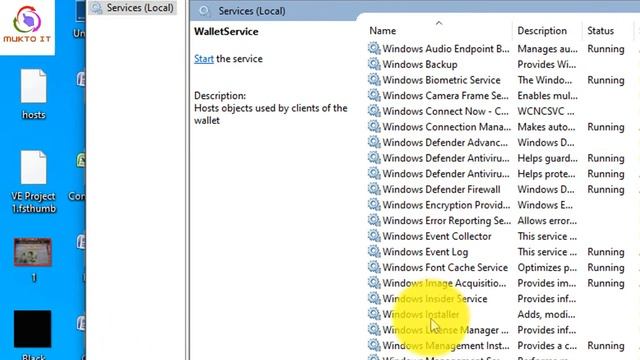Select Services (Local) tree node
This screenshot has width=640, height=360.
[x=134, y=8]
